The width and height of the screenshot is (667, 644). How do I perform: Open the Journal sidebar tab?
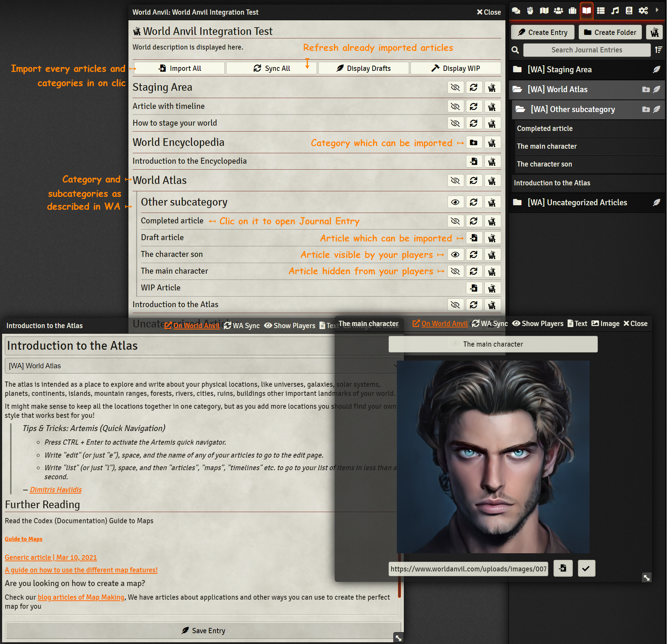[x=587, y=11]
